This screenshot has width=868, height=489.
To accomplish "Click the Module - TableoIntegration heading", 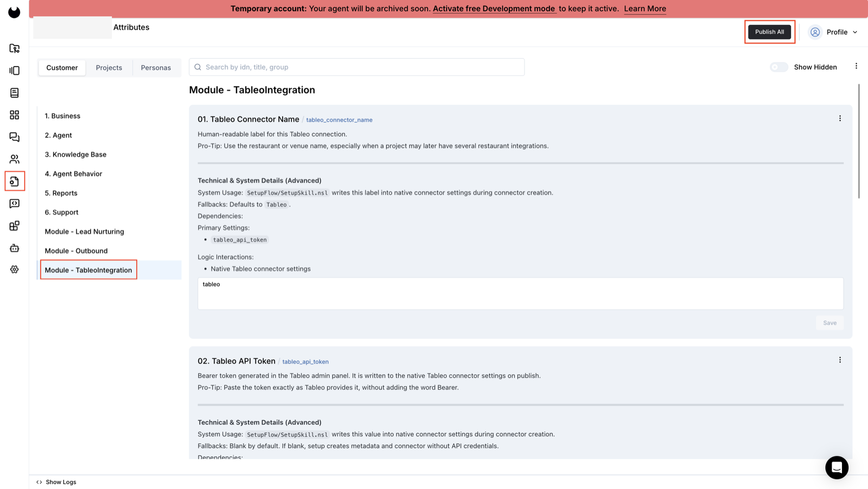I will (x=252, y=90).
